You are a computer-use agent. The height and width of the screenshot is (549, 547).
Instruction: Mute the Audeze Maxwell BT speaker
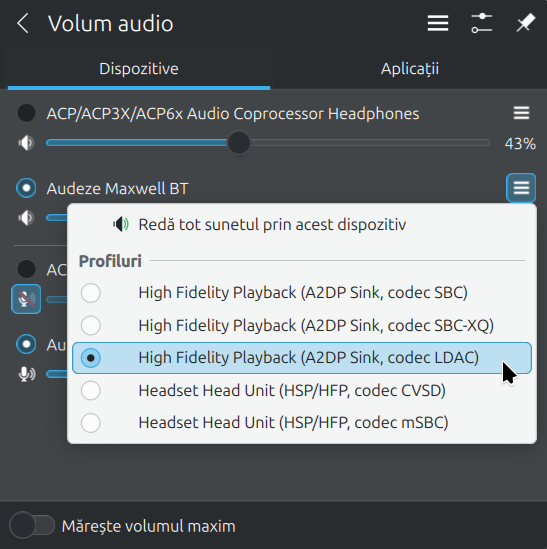coord(26,218)
